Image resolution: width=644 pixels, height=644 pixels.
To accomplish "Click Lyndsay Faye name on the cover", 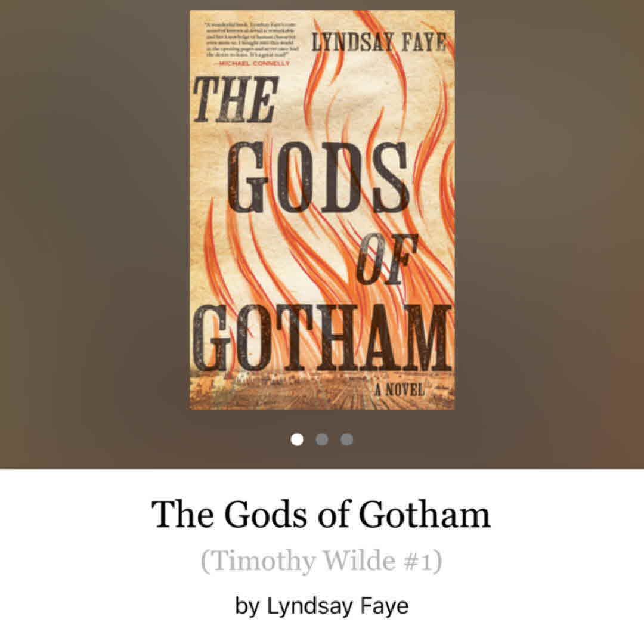I will tap(379, 42).
